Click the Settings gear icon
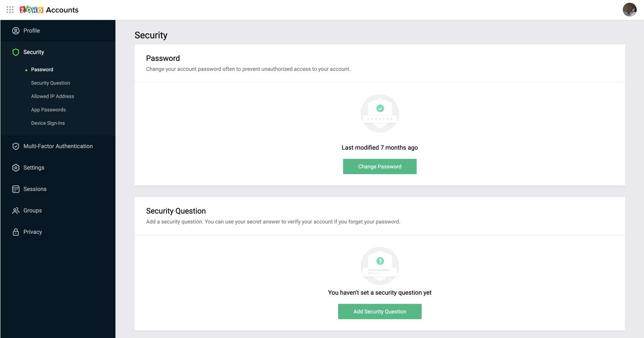 point(16,168)
